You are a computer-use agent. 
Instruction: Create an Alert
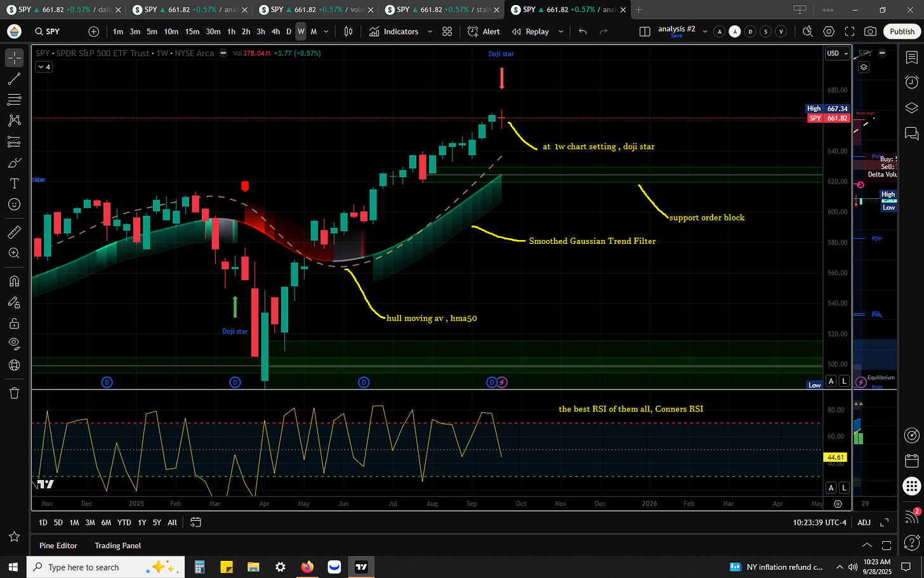pyautogui.click(x=484, y=31)
